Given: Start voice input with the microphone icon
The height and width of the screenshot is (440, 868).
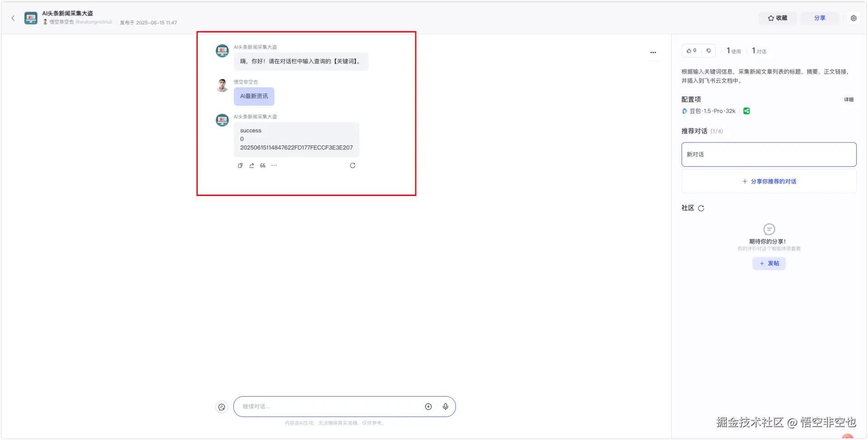Looking at the screenshot, I should point(446,407).
